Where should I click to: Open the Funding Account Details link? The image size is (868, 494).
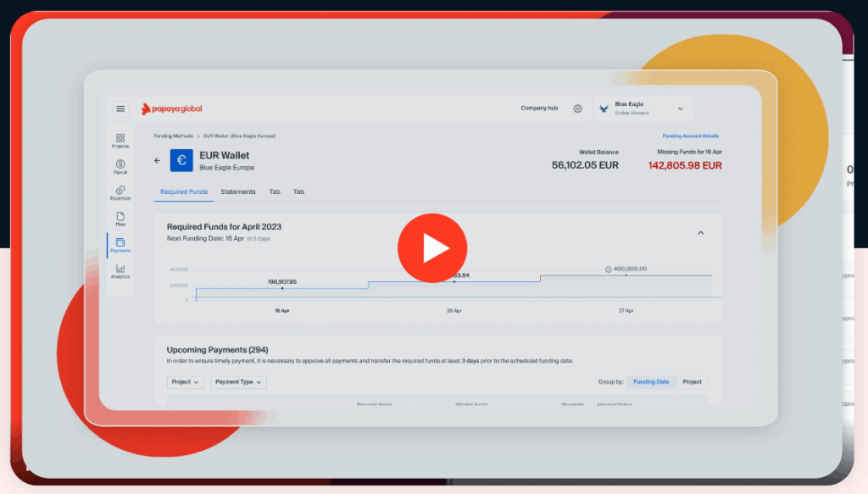point(690,136)
